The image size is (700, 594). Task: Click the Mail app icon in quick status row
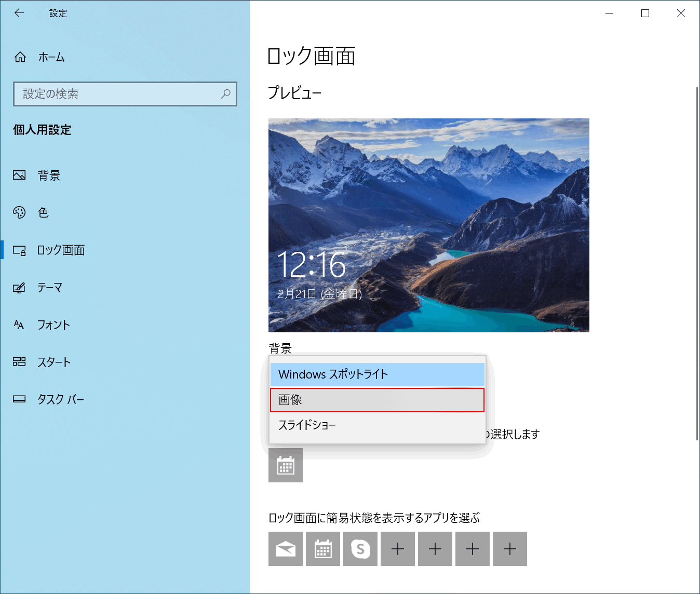[285, 549]
